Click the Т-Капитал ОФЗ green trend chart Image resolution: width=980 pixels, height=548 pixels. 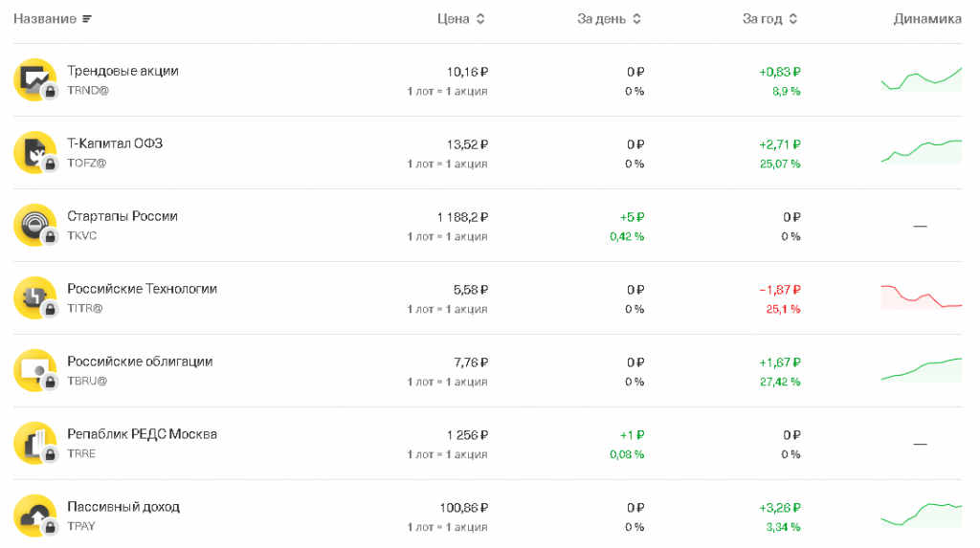921,151
